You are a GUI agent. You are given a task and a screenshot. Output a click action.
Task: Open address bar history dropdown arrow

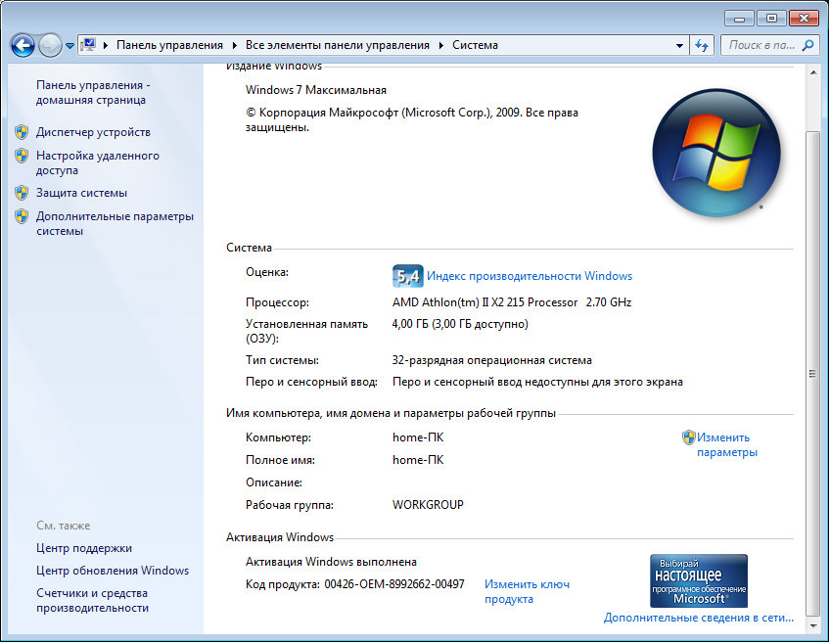(679, 46)
